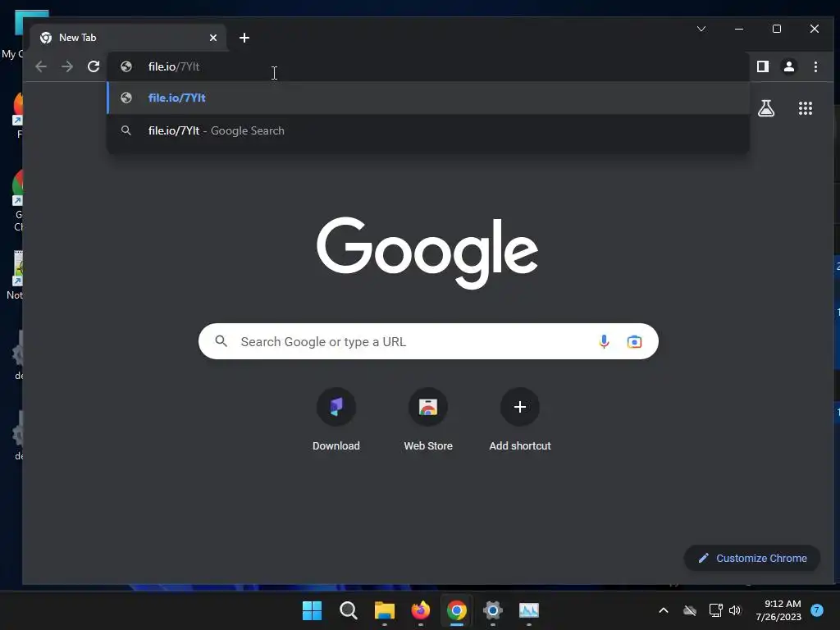
Task: Start voice search with the microphone
Action: (x=604, y=341)
